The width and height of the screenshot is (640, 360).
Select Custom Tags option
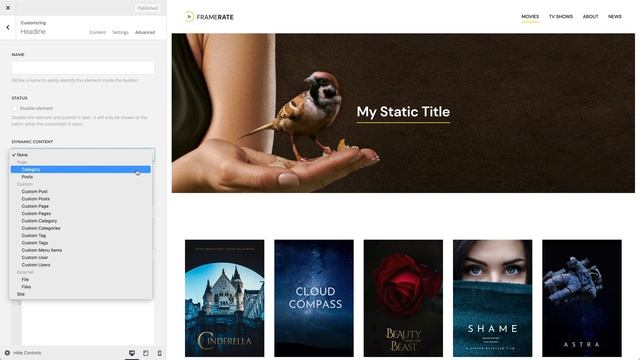(80, 243)
